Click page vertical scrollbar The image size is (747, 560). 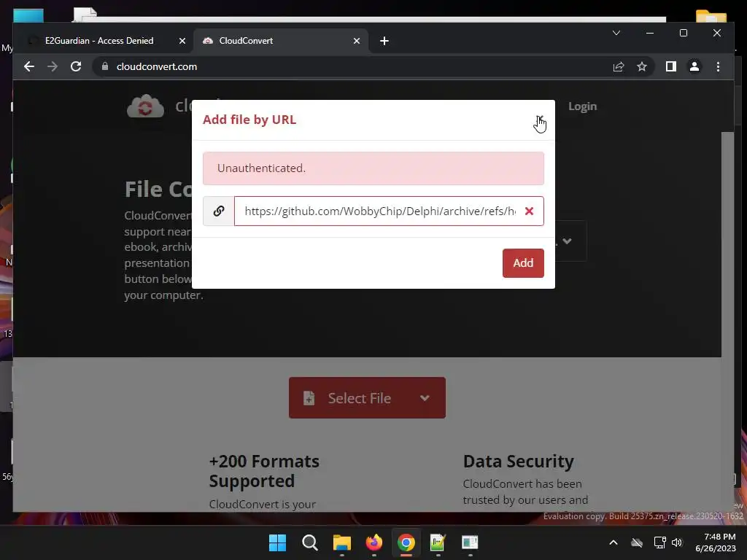pos(727,322)
